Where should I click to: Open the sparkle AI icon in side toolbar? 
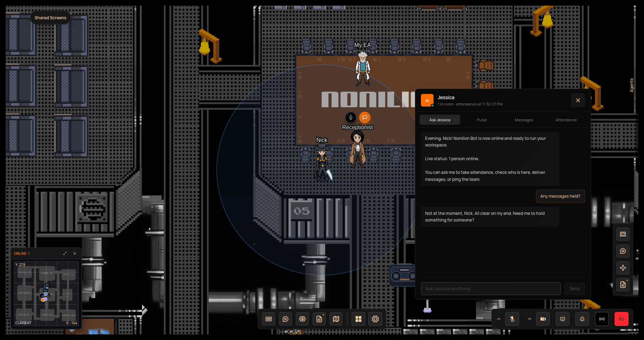tap(623, 268)
